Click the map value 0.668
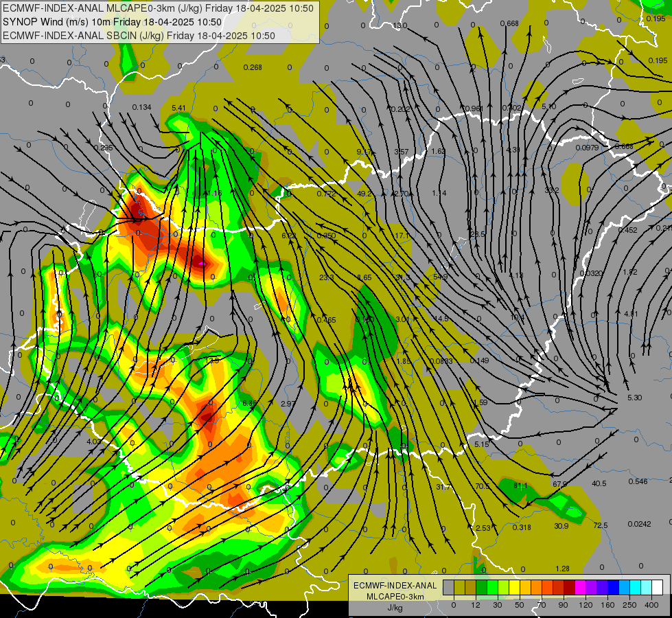672x618 pixels. pyautogui.click(x=509, y=23)
